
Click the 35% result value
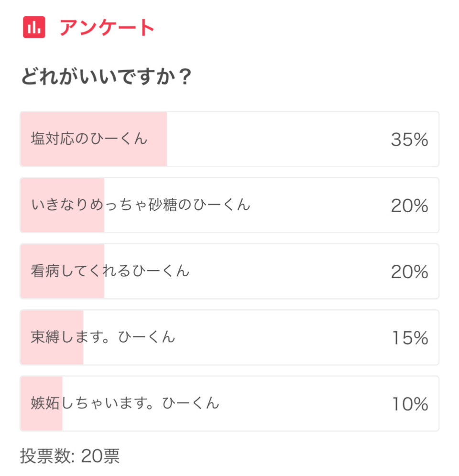tap(409, 140)
